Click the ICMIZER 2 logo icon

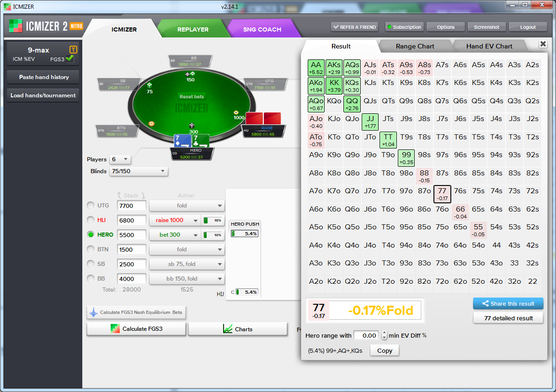16,26
